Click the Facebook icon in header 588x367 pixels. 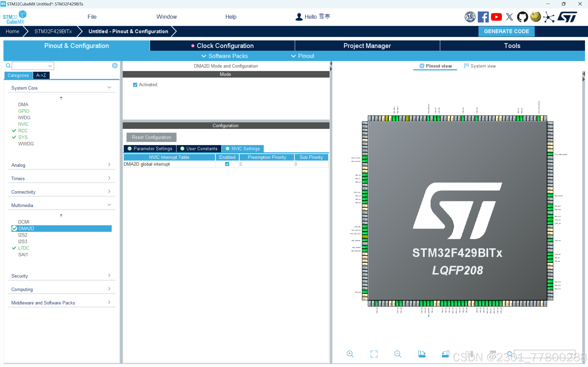[483, 17]
